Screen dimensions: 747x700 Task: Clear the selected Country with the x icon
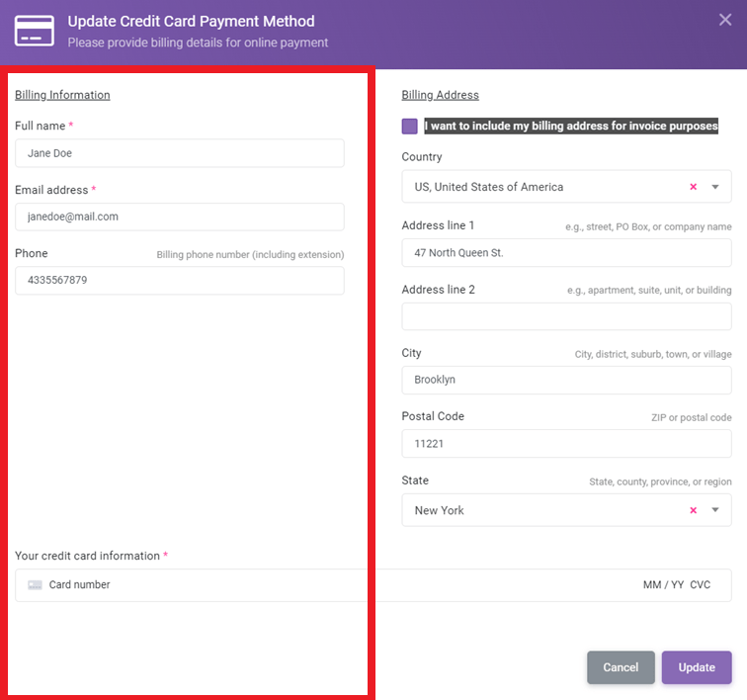[x=693, y=187]
